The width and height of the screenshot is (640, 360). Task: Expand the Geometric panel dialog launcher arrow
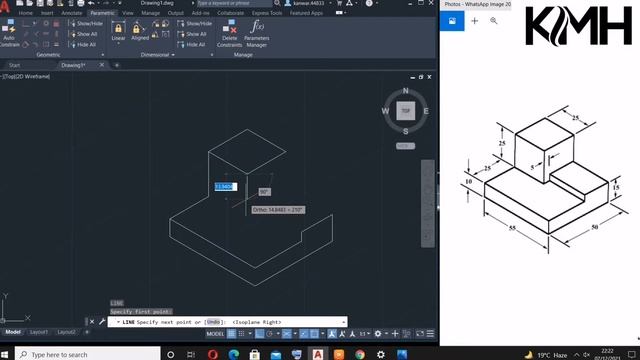[x=102, y=55]
